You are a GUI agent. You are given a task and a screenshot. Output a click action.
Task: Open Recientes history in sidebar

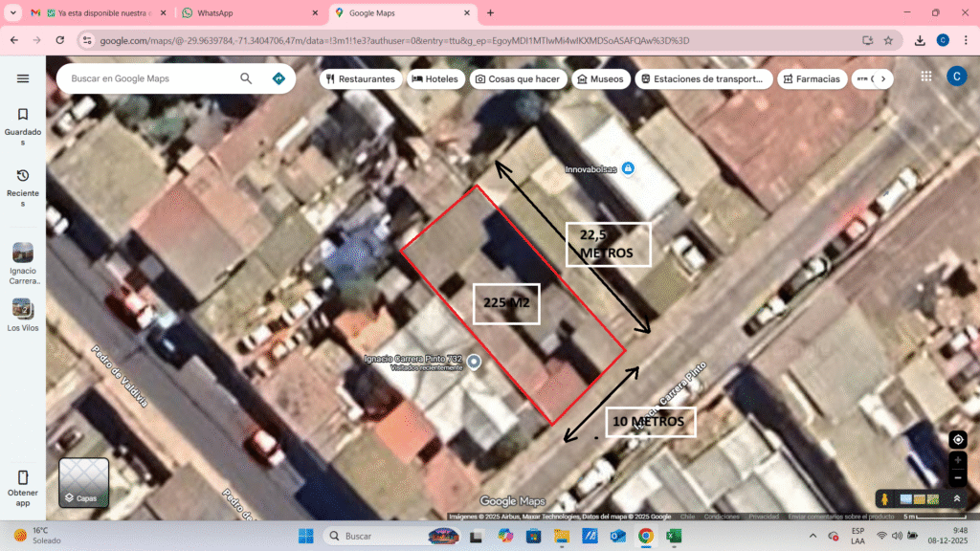pos(23,183)
